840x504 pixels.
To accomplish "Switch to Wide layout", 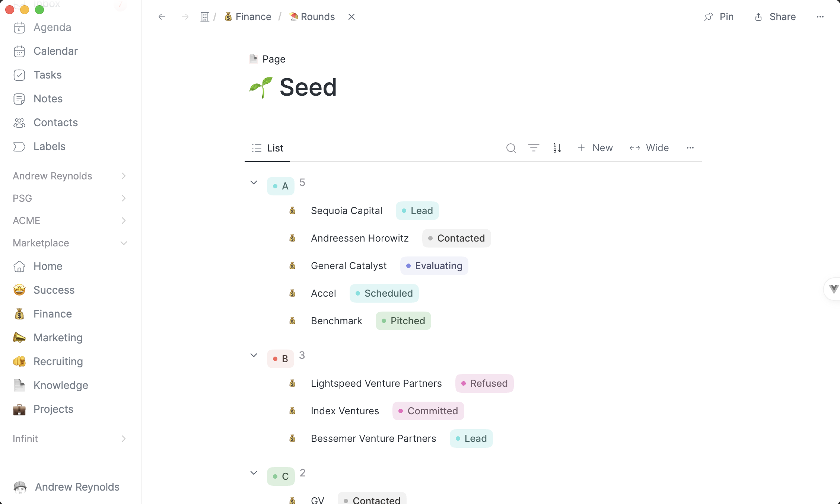I will click(649, 148).
